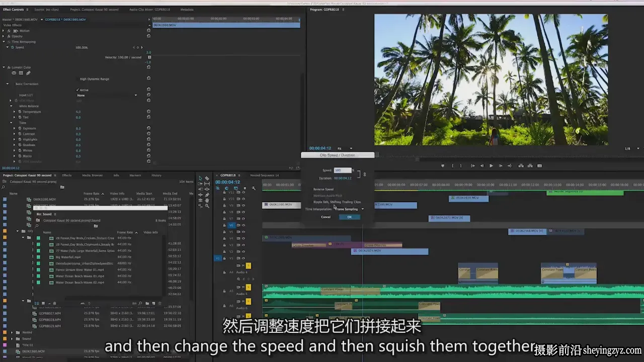644x362 pixels.
Task: Uncheck the Active checkbox in Basic Correction
Action: pos(77,90)
